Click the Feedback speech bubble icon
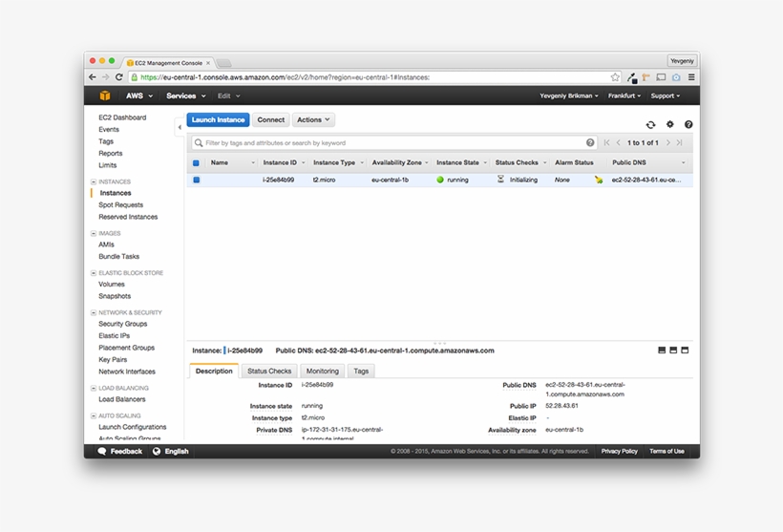The width and height of the screenshot is (783, 532). [x=102, y=451]
